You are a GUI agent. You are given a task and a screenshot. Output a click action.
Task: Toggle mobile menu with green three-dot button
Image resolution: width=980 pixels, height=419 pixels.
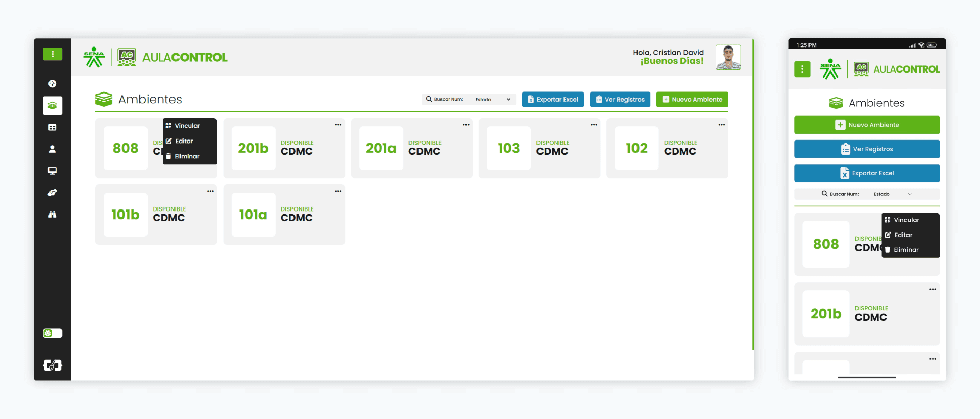[802, 69]
